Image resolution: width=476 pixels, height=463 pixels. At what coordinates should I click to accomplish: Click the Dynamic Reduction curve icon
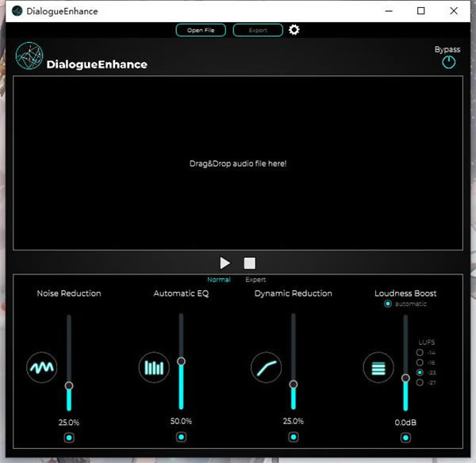click(266, 368)
